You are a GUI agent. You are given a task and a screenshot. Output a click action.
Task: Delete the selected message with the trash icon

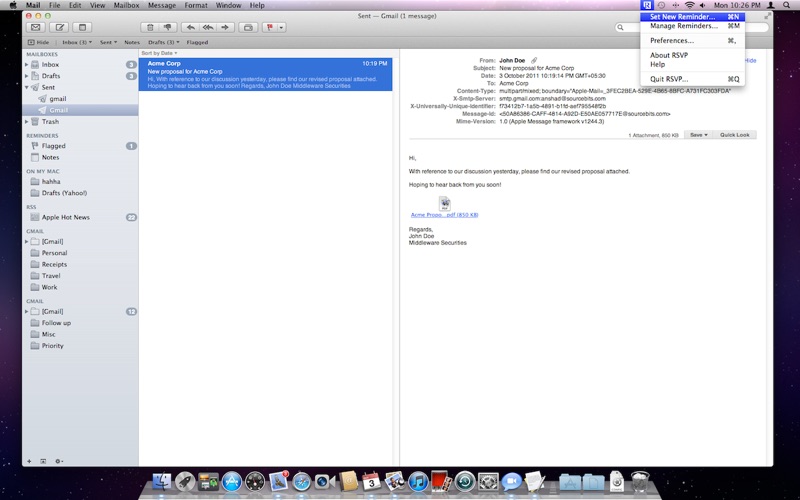149,28
